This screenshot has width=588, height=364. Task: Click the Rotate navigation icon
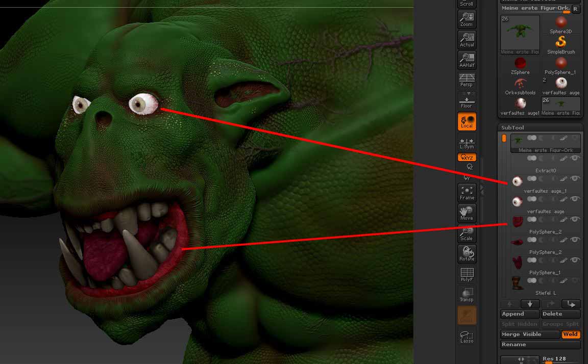(467, 253)
